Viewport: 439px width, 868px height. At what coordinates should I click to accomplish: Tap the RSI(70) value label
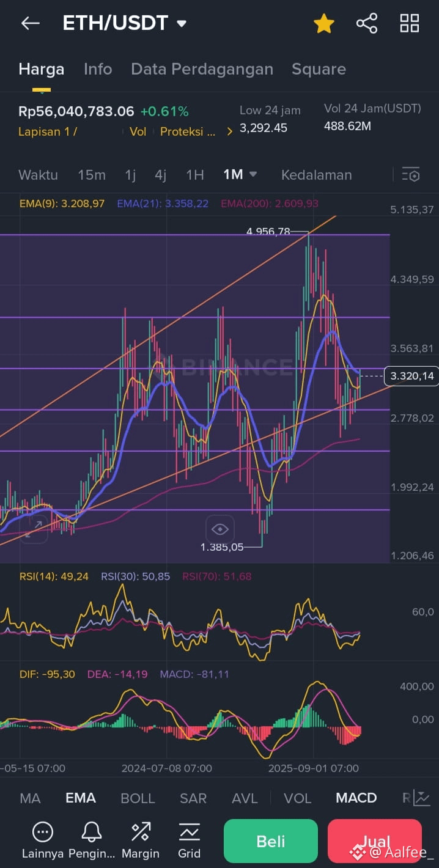click(x=217, y=576)
